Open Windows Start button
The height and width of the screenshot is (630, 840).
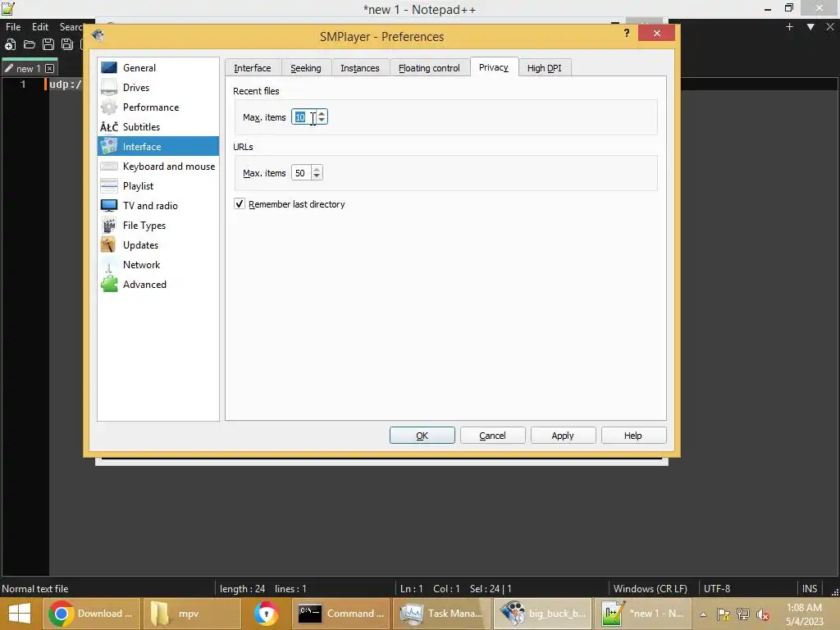tap(20, 614)
